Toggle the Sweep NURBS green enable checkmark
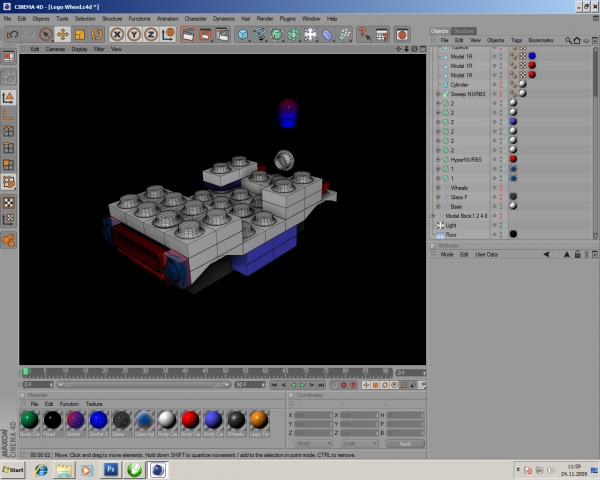600x480 pixels. [x=505, y=94]
